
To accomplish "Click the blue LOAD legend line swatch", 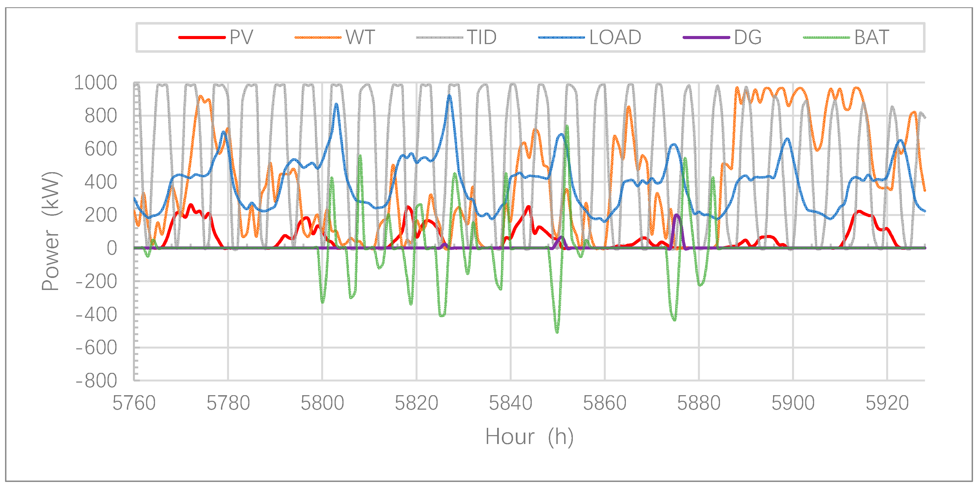I will (562, 38).
